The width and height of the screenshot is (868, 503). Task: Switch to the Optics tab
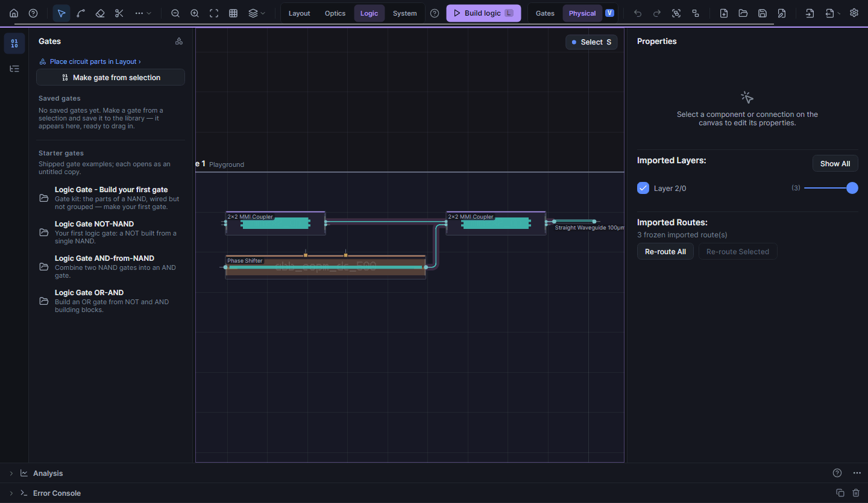(x=335, y=13)
